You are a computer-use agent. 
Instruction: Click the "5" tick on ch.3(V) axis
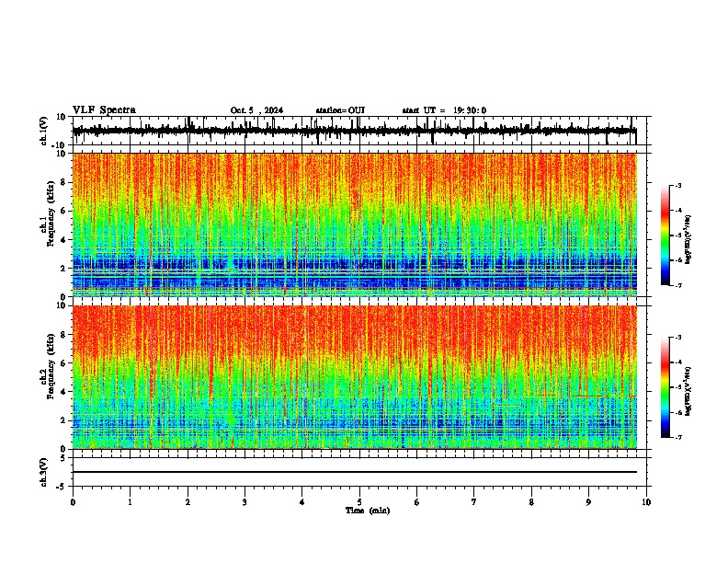[64, 458]
